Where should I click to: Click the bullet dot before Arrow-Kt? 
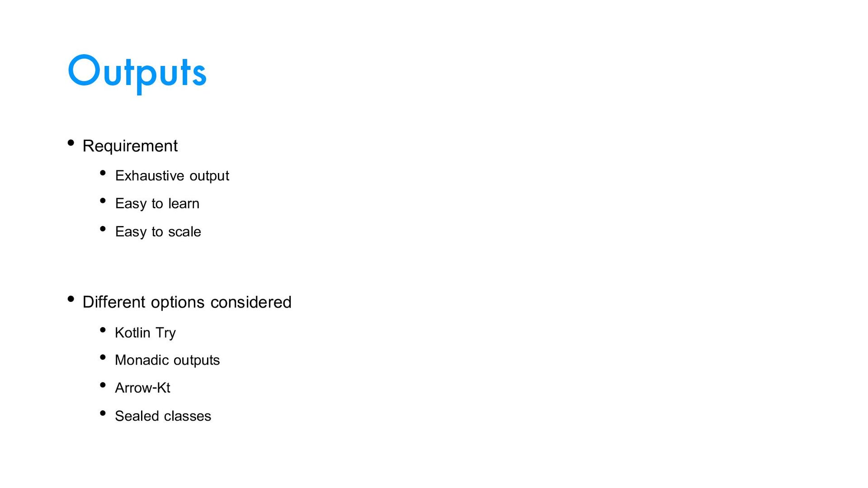[x=103, y=385]
